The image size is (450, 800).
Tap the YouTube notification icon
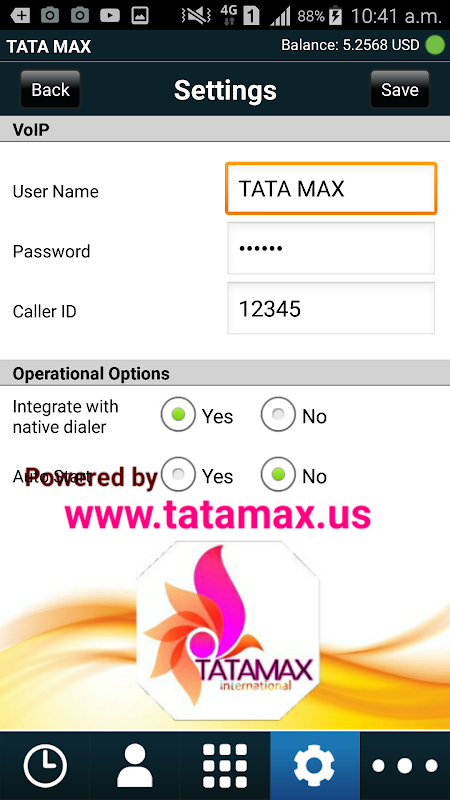(110, 16)
